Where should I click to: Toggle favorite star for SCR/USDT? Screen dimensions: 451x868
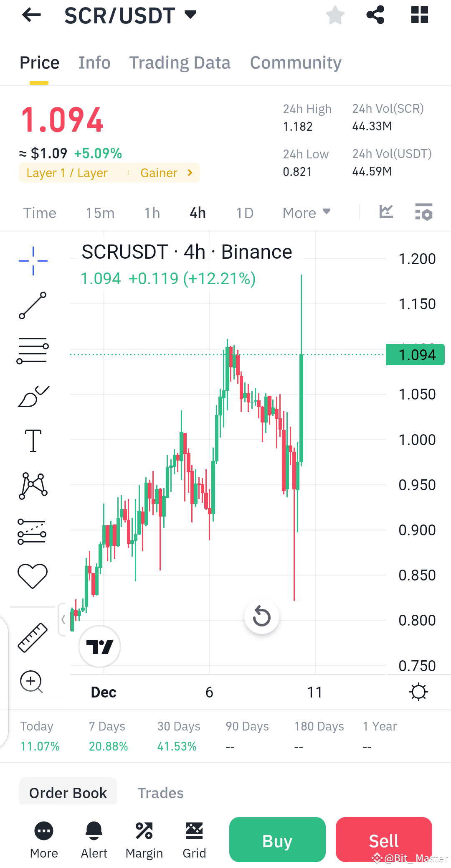click(x=335, y=15)
